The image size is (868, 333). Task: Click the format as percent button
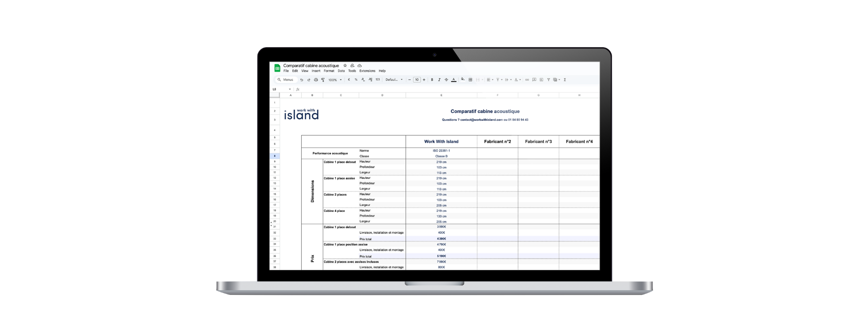pyautogui.click(x=356, y=80)
